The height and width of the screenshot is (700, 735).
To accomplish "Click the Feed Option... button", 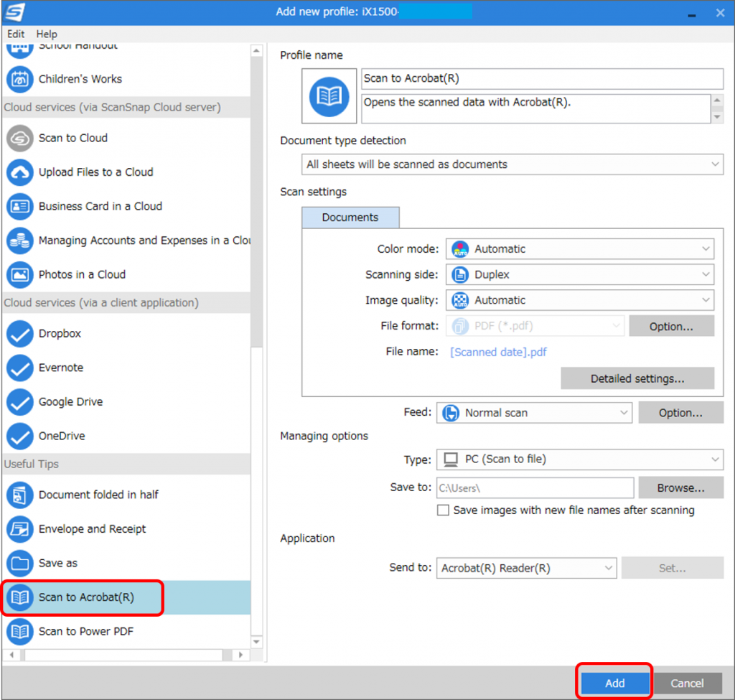I will point(680,413).
